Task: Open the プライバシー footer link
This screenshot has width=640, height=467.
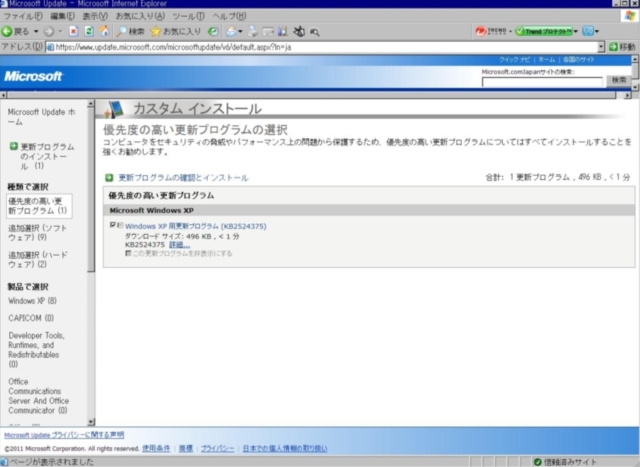Action: (218, 448)
